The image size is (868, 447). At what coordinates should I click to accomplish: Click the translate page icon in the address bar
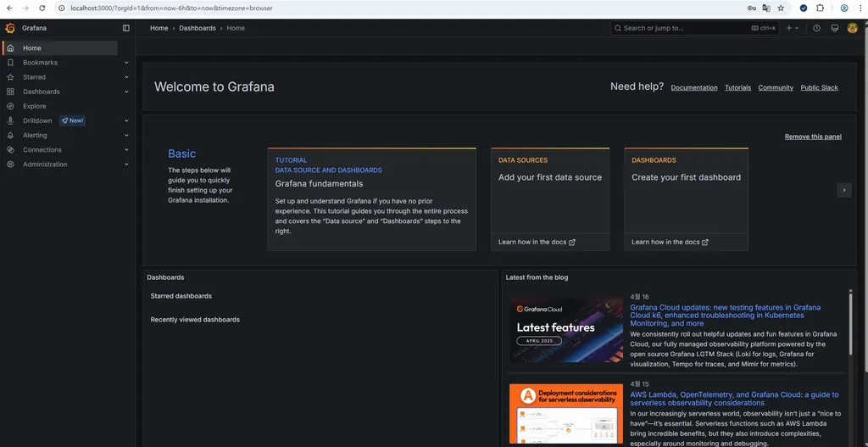click(766, 8)
